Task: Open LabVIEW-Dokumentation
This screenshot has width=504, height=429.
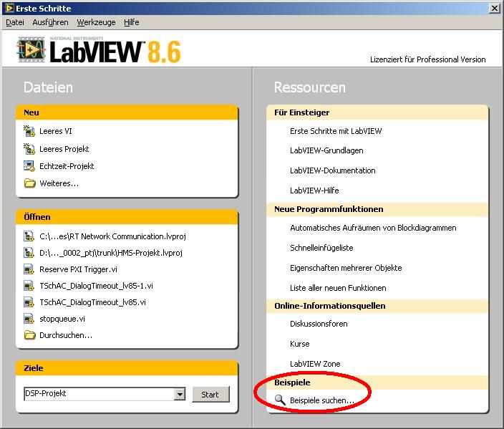Action: click(x=332, y=170)
